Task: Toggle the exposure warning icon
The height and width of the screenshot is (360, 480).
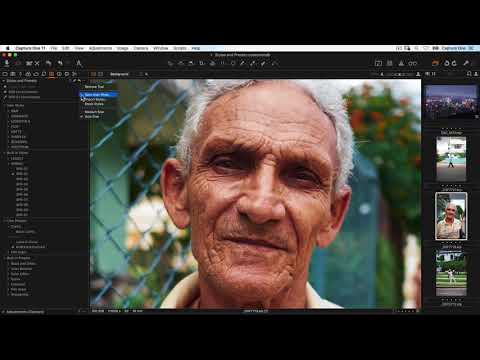Action: (378, 63)
